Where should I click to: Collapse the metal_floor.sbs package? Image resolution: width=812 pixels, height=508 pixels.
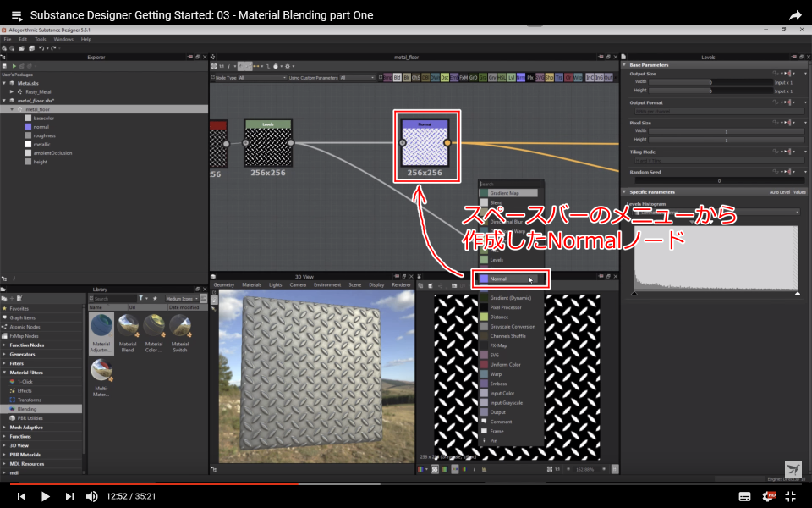click(x=4, y=101)
